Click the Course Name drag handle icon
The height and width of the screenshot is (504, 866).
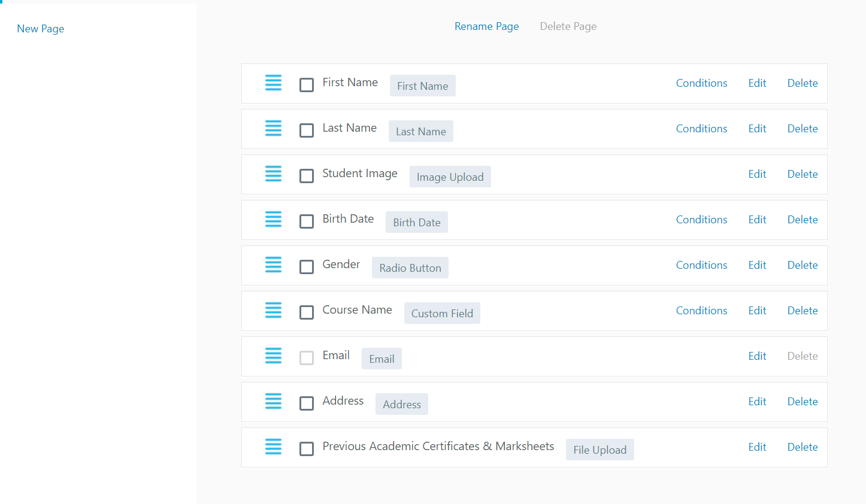pos(273,310)
